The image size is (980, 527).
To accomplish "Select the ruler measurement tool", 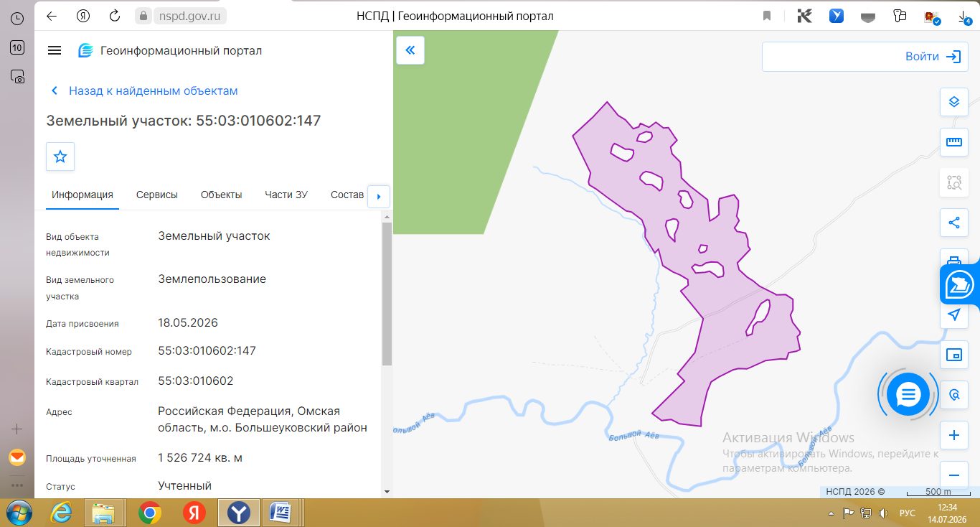I will click(954, 142).
